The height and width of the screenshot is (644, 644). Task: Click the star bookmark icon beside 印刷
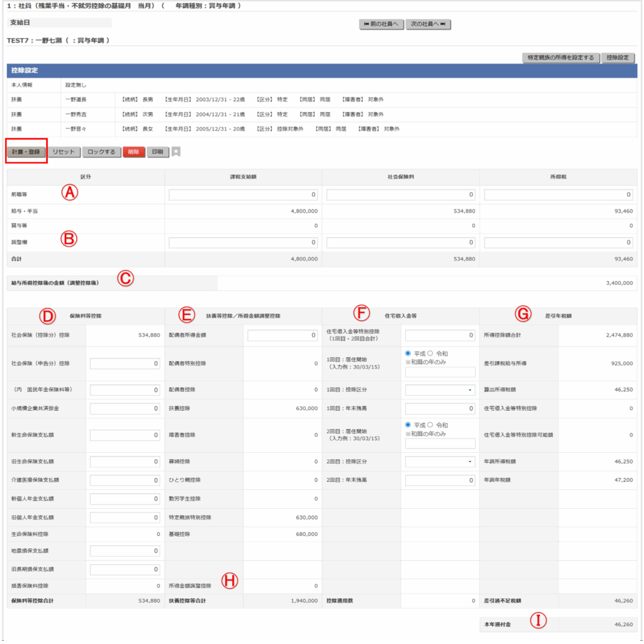point(176,152)
